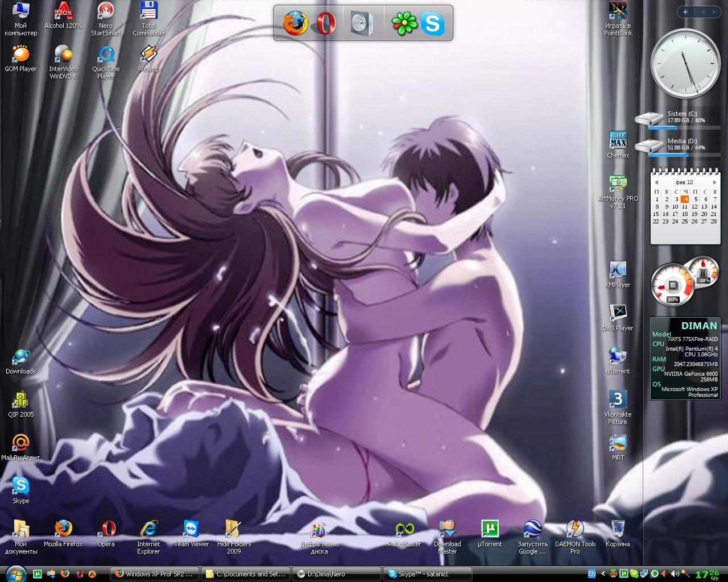This screenshot has width=728, height=582.
Task: Go to previous sidebar gadgets page
Action: (x=702, y=12)
